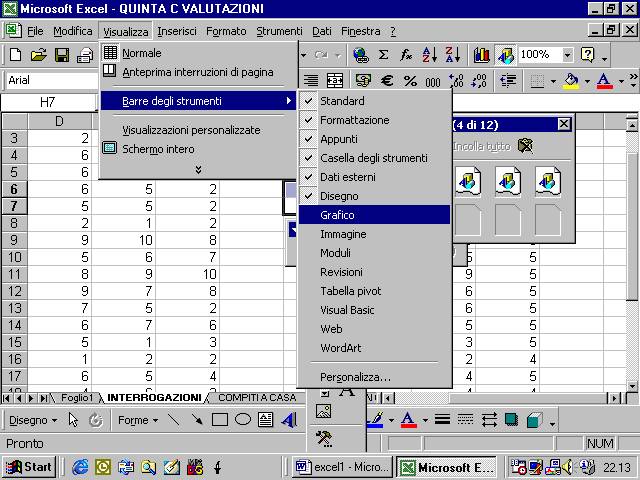The width and height of the screenshot is (640, 480).
Task: Enable the Visual Basic toolbar
Action: point(375,310)
